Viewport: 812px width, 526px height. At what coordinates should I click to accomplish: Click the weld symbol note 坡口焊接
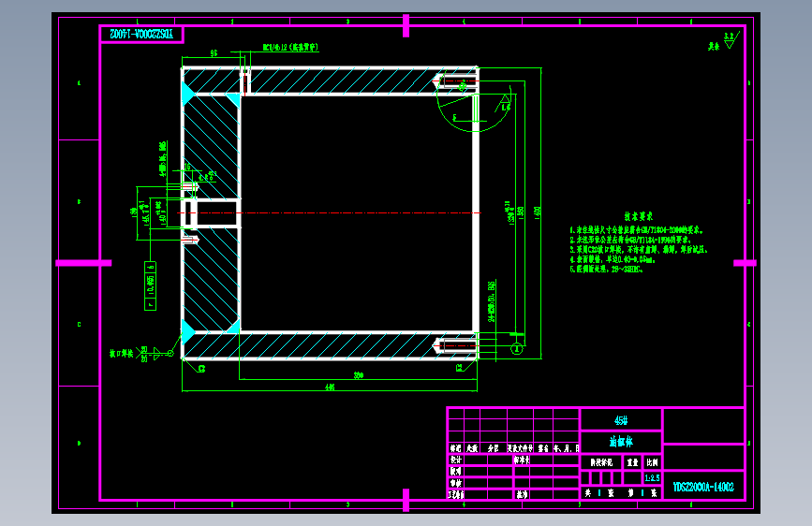click(x=121, y=354)
